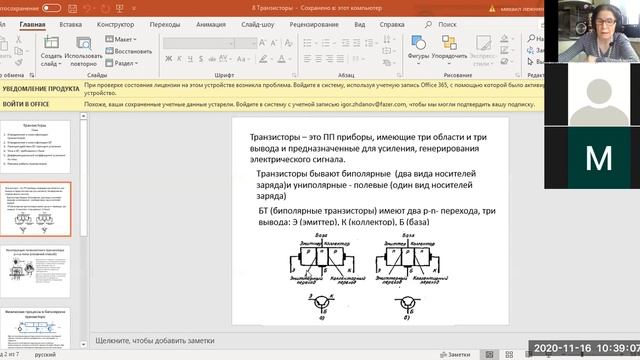
Task: Click УВЕДОМЛЕНИЕ ПРОДУКТА notification label
Action: point(41,89)
